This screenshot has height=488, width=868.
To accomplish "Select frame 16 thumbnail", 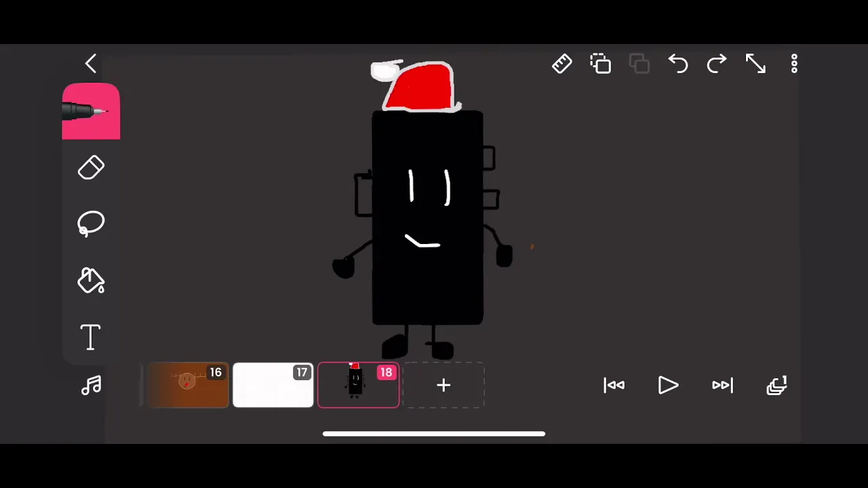I will click(188, 386).
